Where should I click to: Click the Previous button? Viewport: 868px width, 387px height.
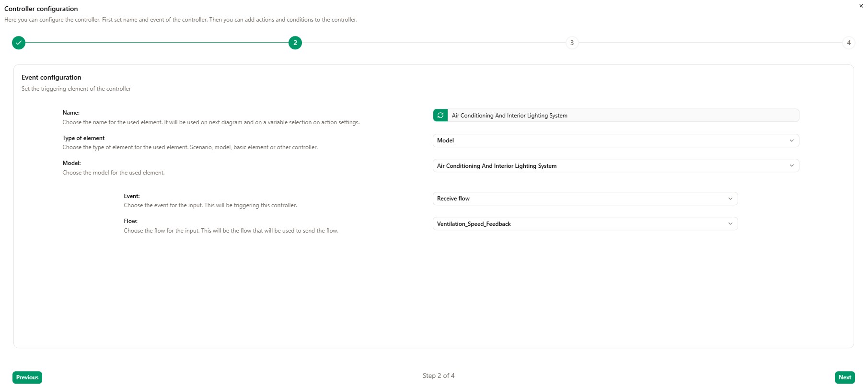[x=27, y=377]
